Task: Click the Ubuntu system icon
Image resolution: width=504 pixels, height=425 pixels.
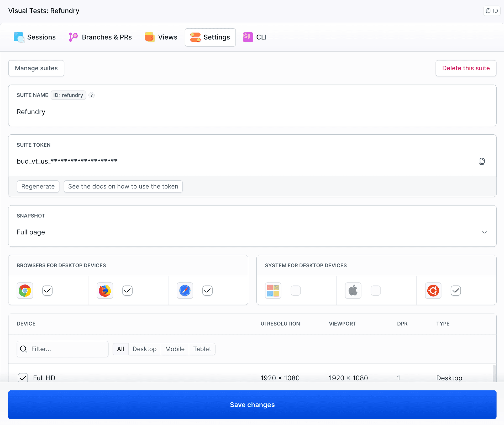Action: pos(433,291)
